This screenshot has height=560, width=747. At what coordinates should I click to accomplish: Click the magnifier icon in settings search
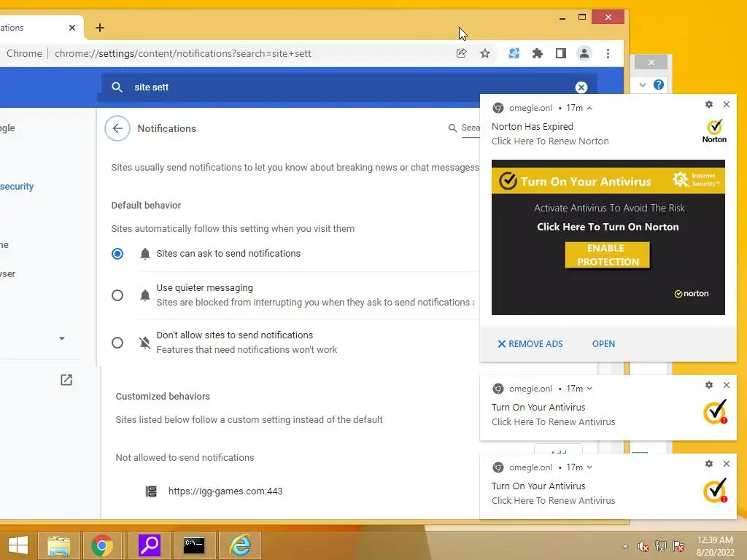click(117, 87)
